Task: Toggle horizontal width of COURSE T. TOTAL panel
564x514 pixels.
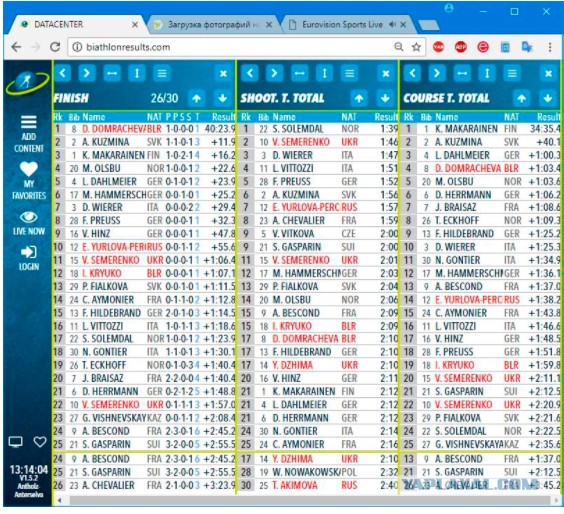Action: click(462, 73)
